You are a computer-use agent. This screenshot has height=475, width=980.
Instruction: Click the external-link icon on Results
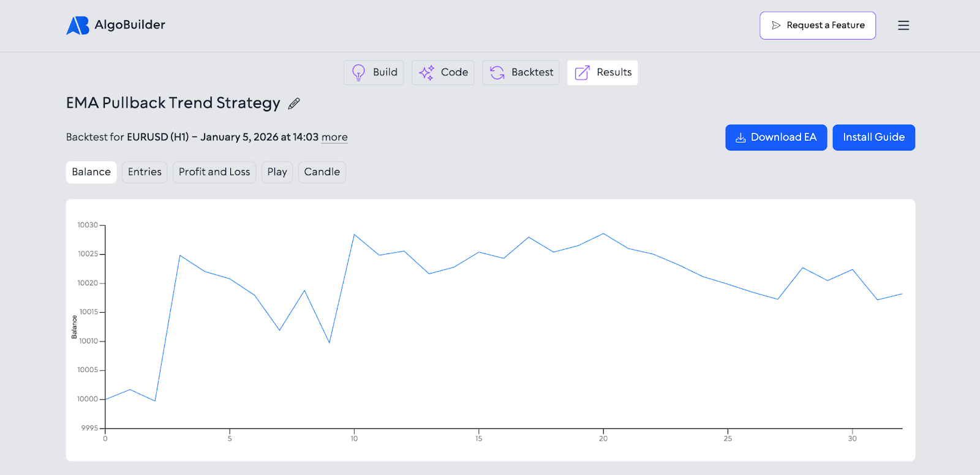(x=582, y=72)
